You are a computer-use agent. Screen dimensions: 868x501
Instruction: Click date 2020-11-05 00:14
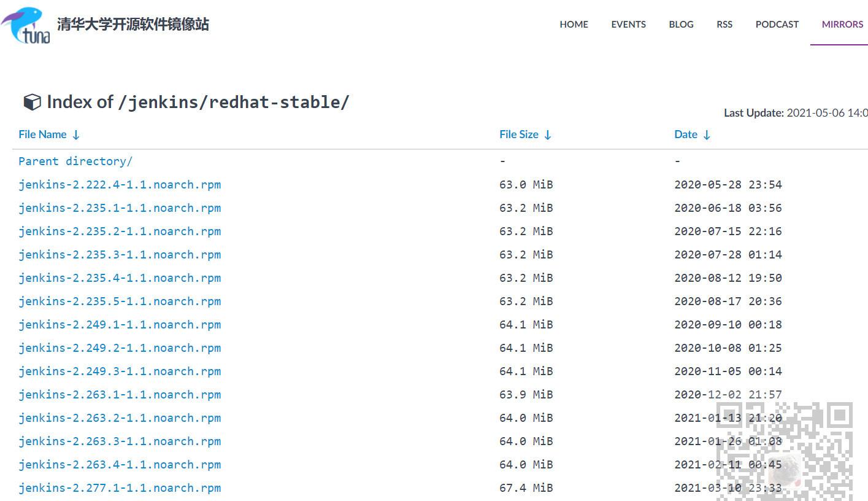[728, 371]
